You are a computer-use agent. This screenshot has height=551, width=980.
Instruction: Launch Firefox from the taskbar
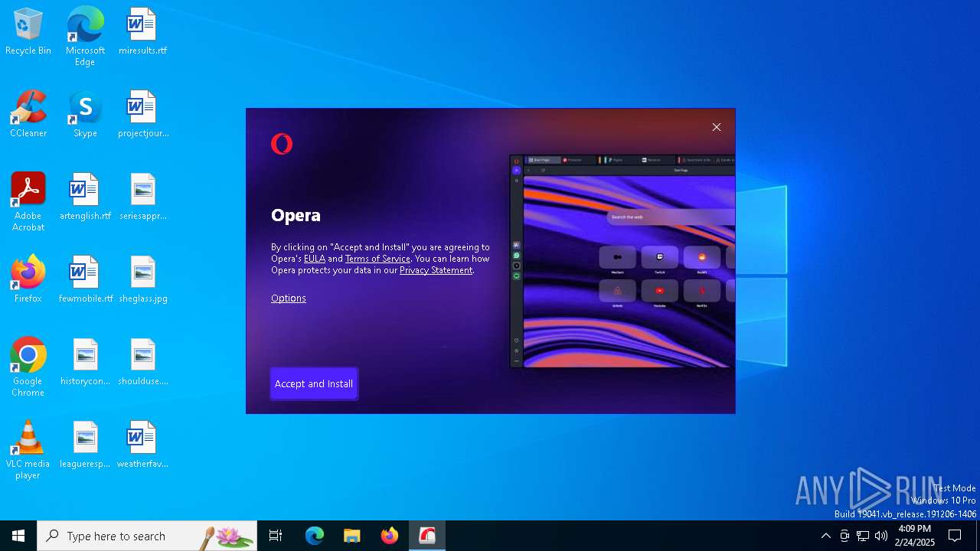pos(390,536)
